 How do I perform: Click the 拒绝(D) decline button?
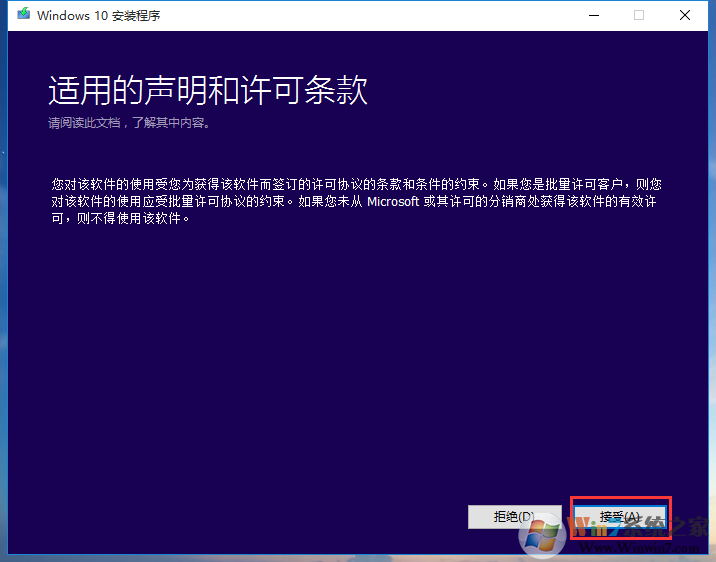click(515, 517)
